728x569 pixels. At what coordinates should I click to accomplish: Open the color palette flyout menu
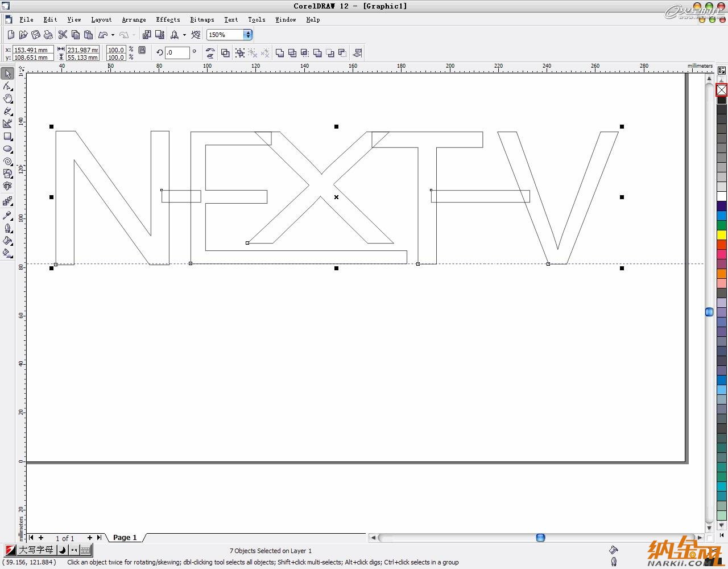[x=721, y=71]
